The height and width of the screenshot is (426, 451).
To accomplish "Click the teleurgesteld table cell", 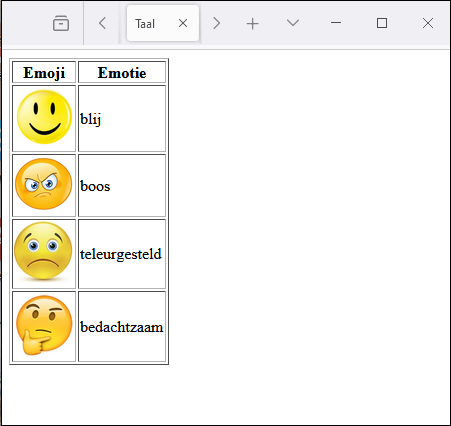I will [122, 254].
